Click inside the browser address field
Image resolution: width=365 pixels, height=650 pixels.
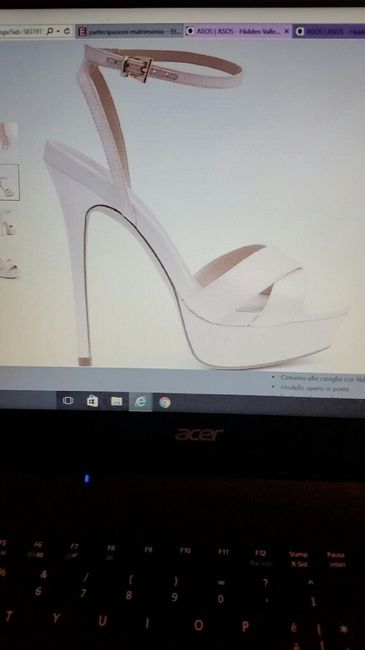click(22, 32)
